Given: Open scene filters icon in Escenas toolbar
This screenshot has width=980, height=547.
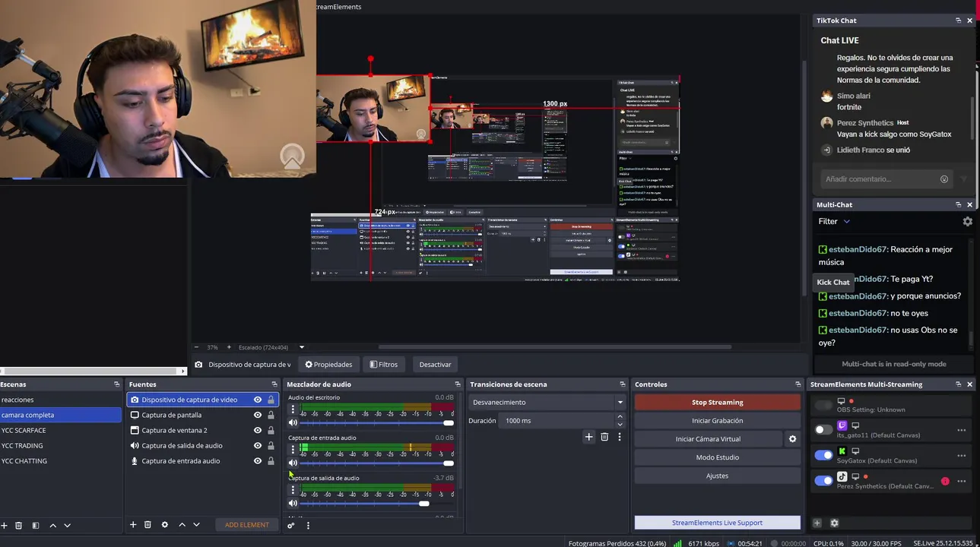Looking at the screenshot, I should click(35, 525).
